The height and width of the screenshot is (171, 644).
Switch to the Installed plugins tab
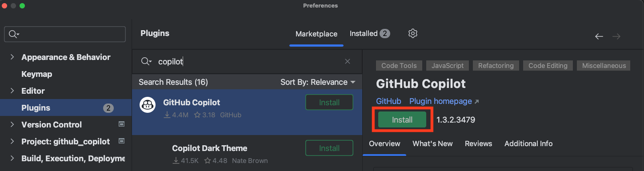[370, 34]
